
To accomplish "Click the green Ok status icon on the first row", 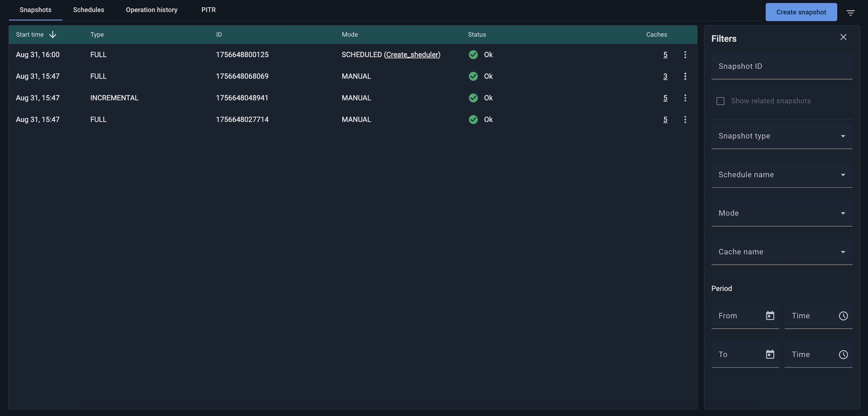I will coord(473,54).
